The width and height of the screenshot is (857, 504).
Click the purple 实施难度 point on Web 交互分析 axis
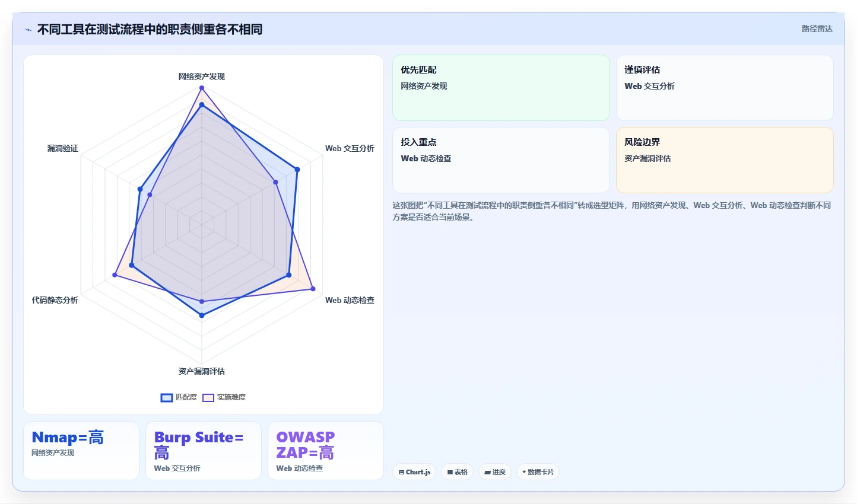pos(276,182)
